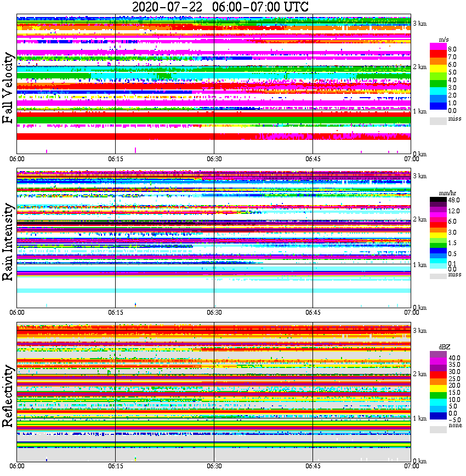Click the '40.0' value in the dBZ legend

[454, 358]
